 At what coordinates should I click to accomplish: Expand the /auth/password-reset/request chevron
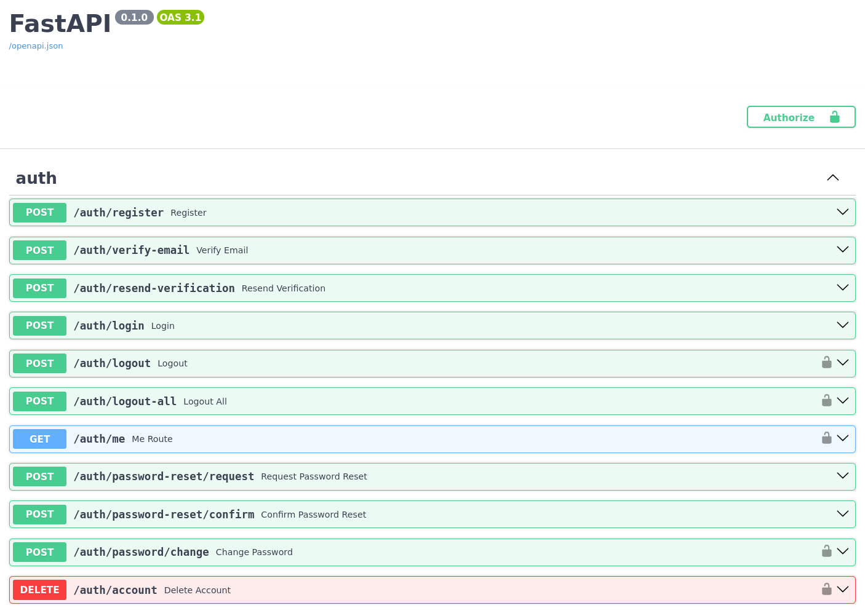(x=843, y=476)
